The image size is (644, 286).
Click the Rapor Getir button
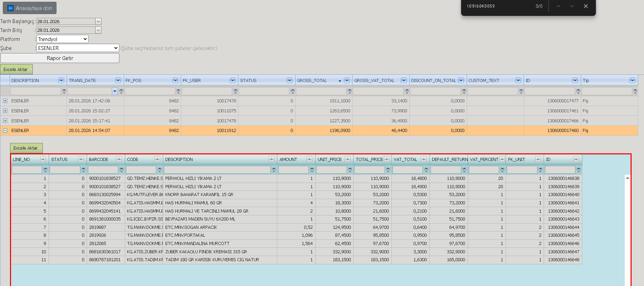[x=60, y=58]
